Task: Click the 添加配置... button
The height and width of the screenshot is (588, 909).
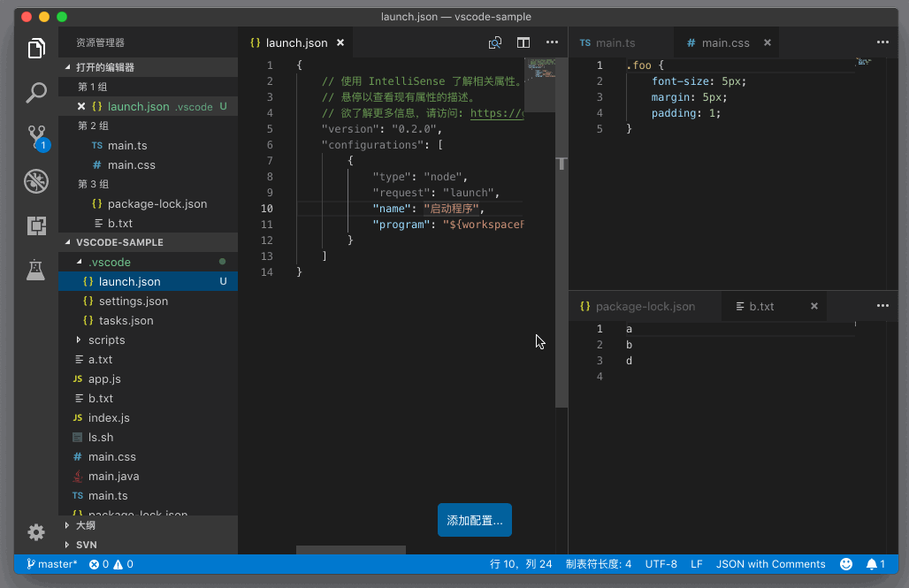Action: 475,521
